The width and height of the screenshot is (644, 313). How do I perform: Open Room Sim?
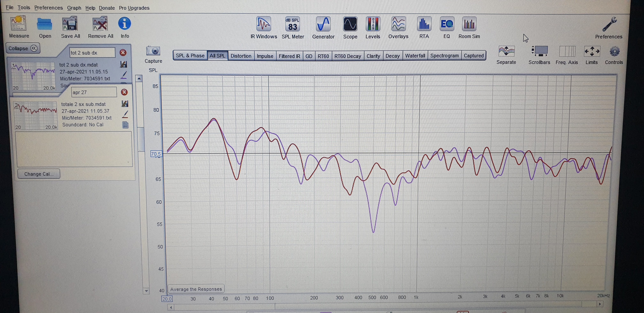469,27
